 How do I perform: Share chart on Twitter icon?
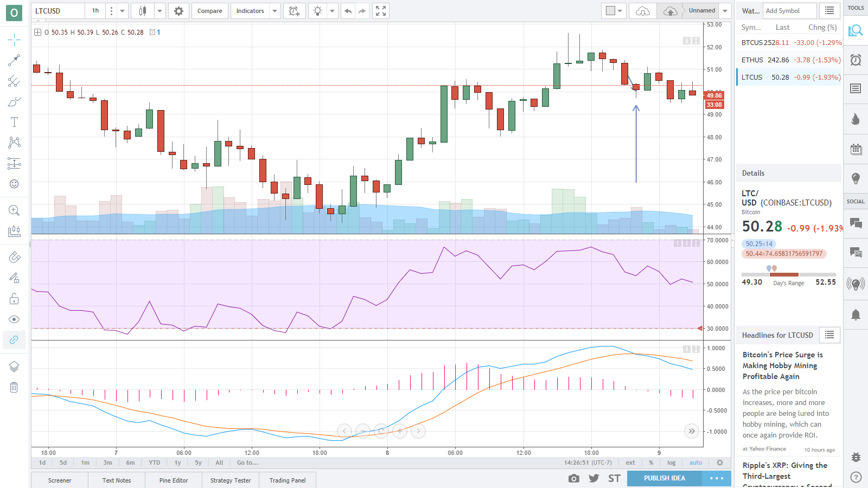(594, 478)
